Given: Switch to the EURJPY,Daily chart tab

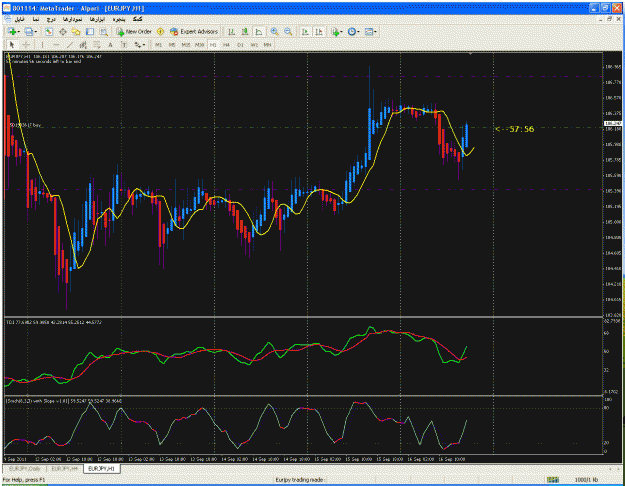Looking at the screenshot, I should coord(25,469).
